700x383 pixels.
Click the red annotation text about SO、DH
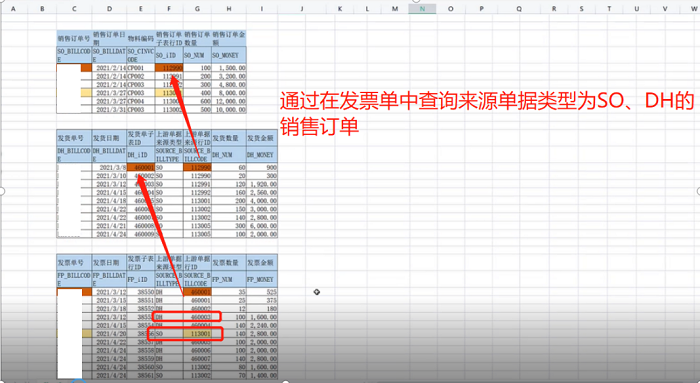487,113
